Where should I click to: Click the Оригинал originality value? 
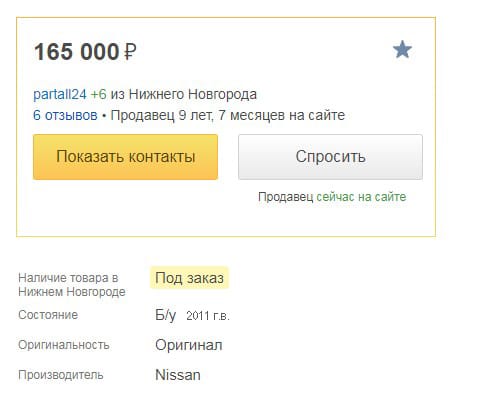pyautogui.click(x=189, y=345)
